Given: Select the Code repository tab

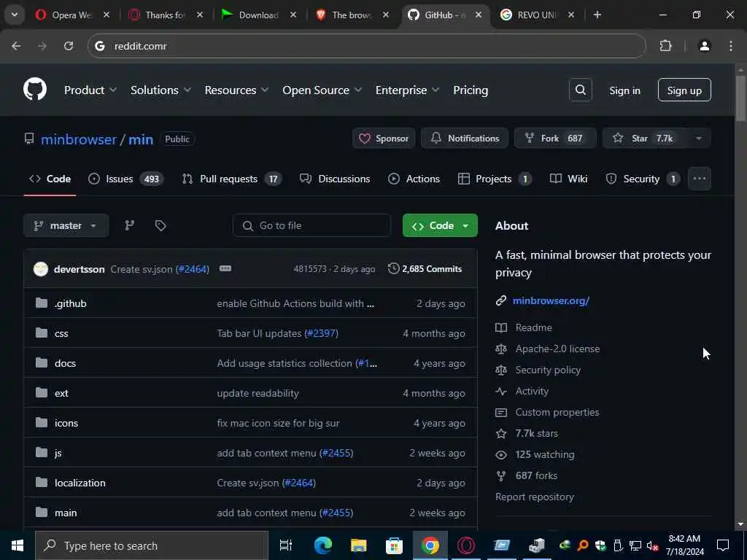Looking at the screenshot, I should point(50,179).
